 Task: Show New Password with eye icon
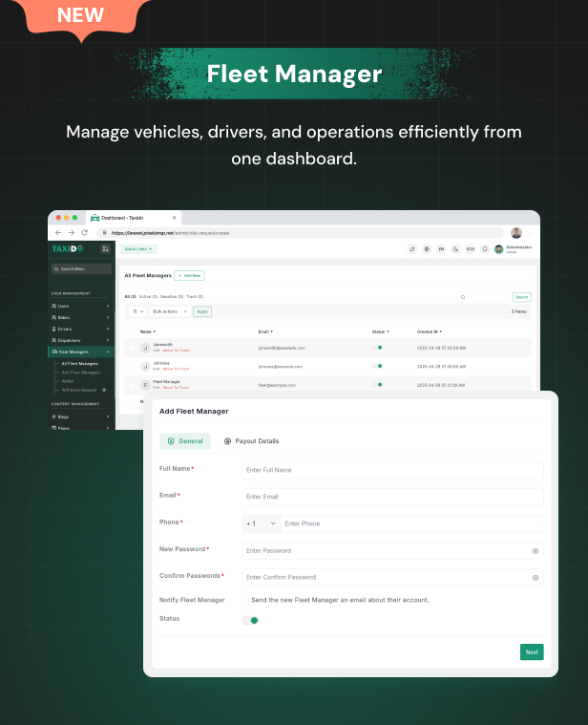tap(535, 551)
